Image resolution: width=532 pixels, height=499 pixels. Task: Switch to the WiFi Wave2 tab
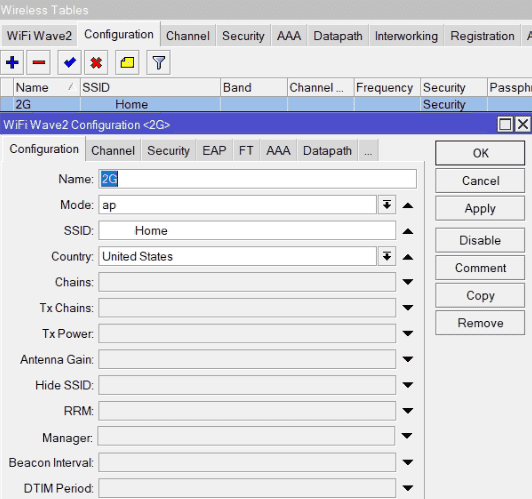tap(39, 36)
